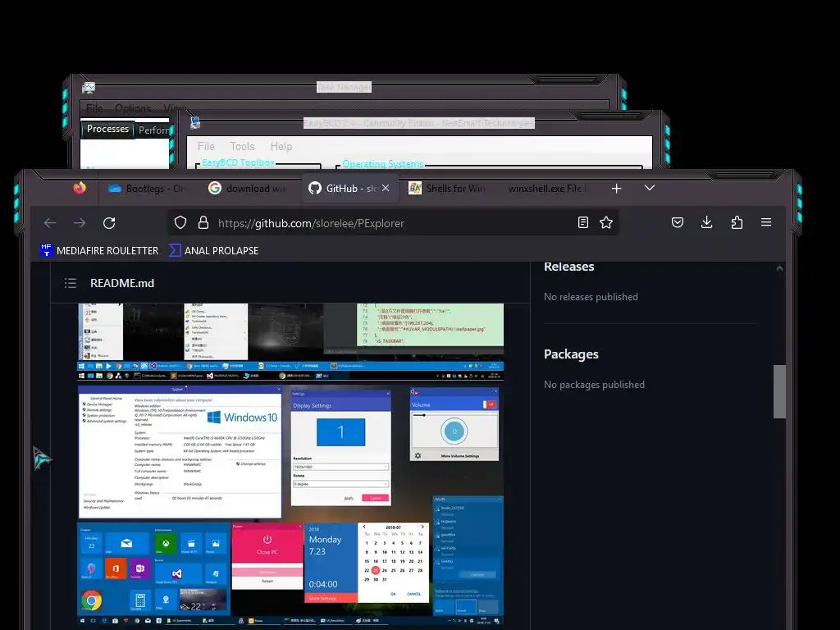This screenshot has height=630, width=840.
Task: Click the Operating Systems group label in EasyBCD
Action: [x=382, y=164]
